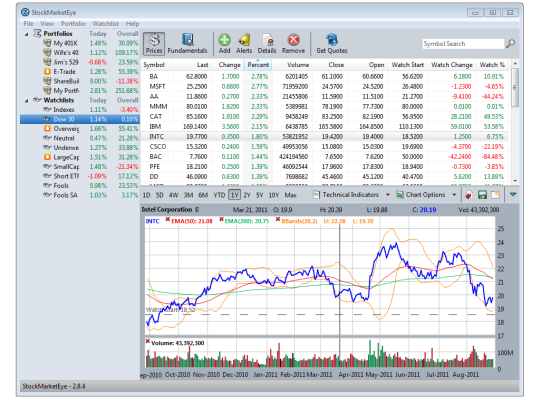
Task: Select the Wife's 40 portfolio
Action: click(66, 53)
